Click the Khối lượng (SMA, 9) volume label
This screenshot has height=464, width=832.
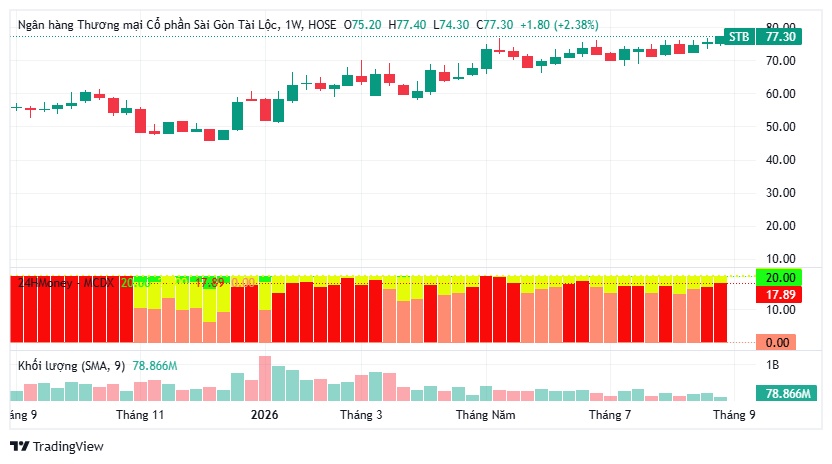click(71, 366)
